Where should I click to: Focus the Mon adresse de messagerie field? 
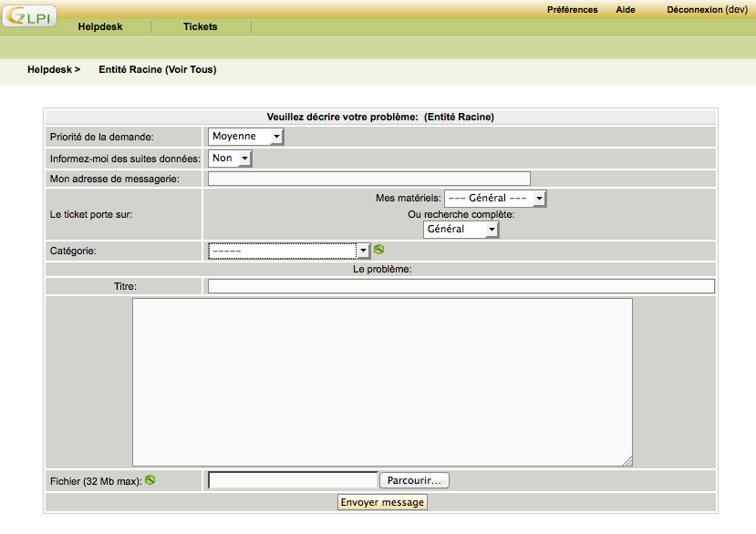coord(368,179)
